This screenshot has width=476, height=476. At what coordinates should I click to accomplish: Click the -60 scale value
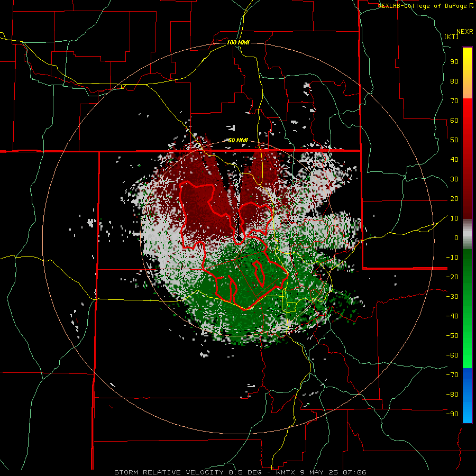tap(452, 355)
